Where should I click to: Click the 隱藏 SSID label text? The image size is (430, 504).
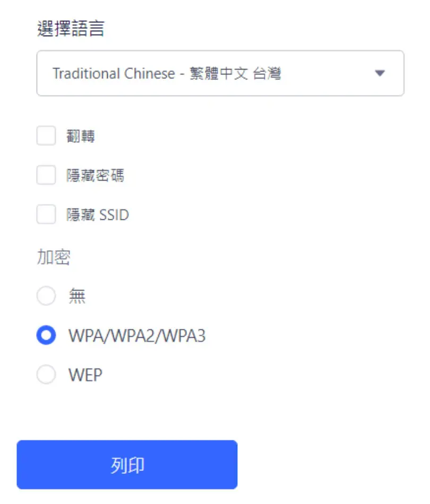[98, 215]
